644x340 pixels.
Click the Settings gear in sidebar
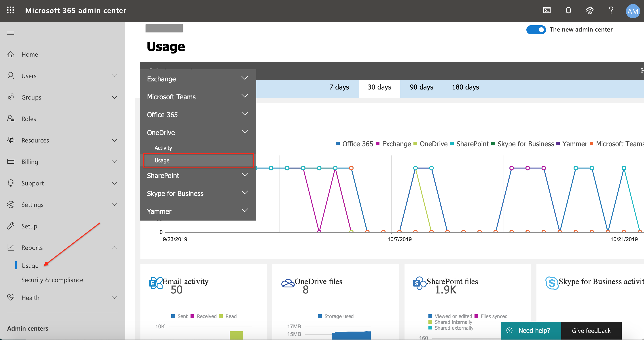coord(11,204)
